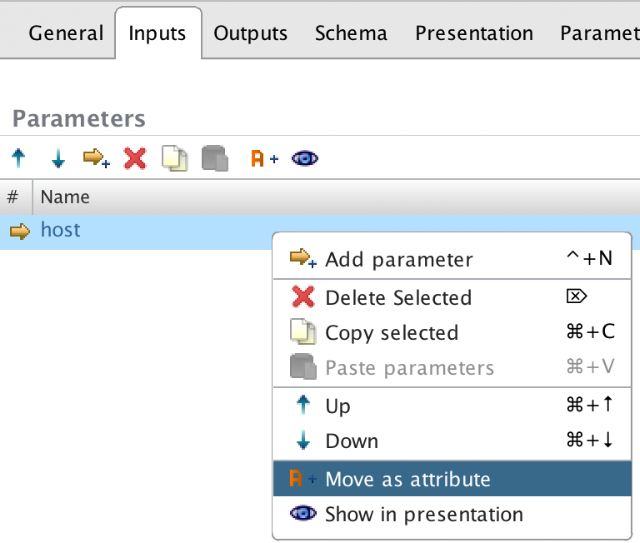Click the move down arrow toolbar icon

(x=58, y=158)
